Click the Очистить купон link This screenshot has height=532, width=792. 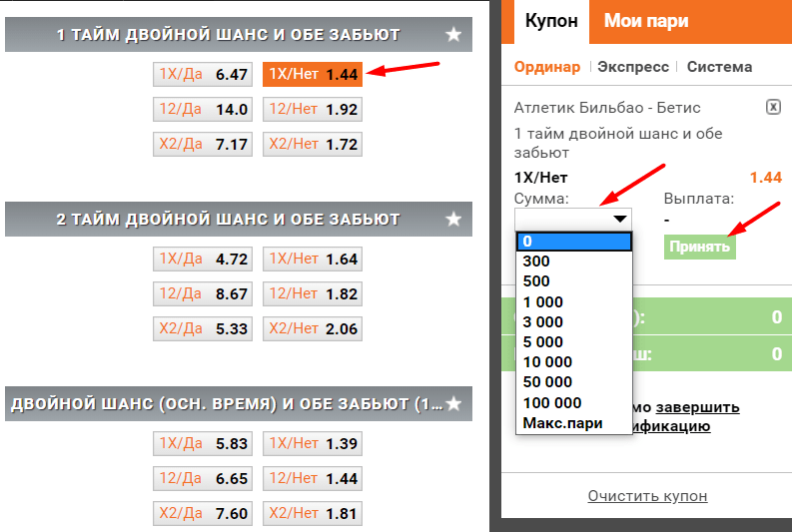pos(647,496)
